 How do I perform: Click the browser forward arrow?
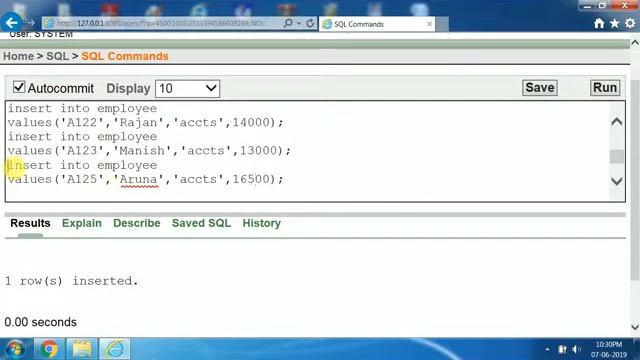coord(31,23)
